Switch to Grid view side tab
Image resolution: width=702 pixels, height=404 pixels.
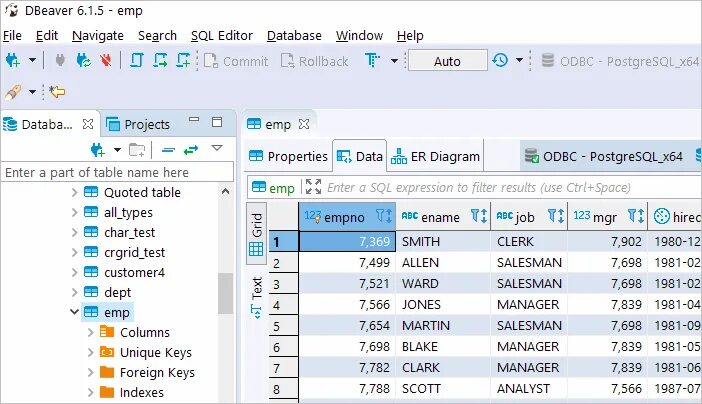click(257, 233)
